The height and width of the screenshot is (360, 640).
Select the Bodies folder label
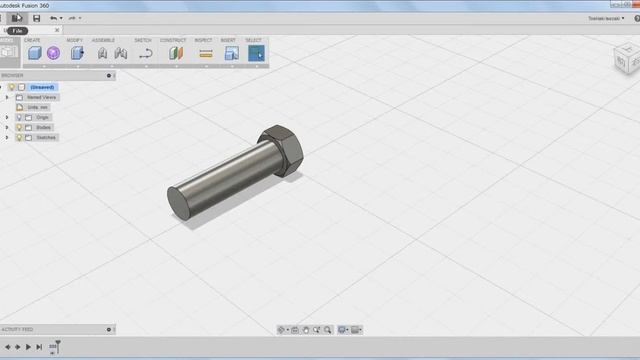tap(43, 127)
